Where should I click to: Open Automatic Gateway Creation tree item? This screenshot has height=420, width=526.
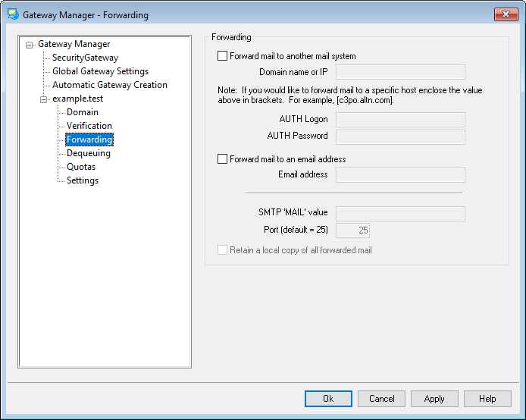click(109, 85)
